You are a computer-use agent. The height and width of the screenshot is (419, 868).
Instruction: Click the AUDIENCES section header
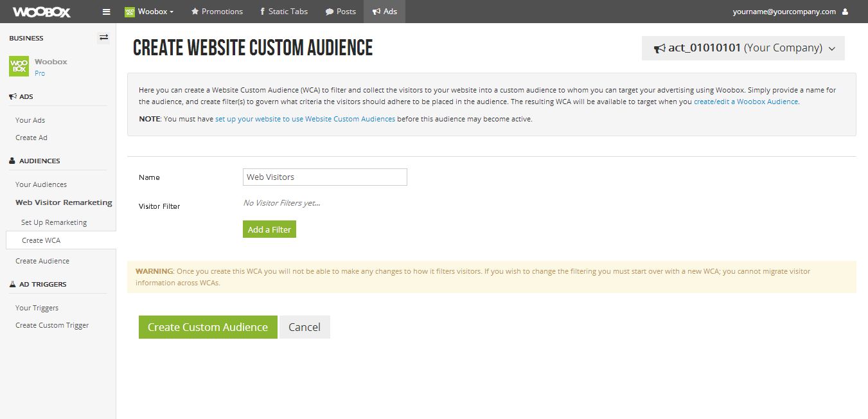(35, 161)
